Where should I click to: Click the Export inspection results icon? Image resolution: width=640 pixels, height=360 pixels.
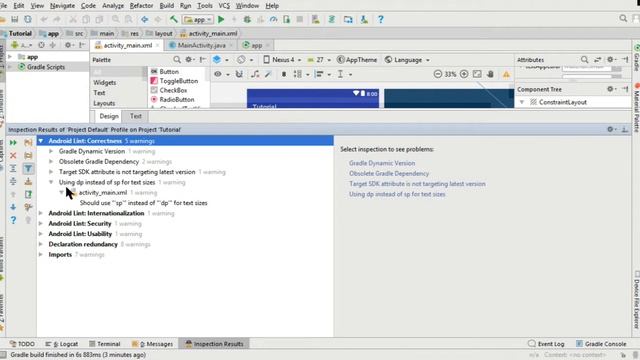click(28, 194)
